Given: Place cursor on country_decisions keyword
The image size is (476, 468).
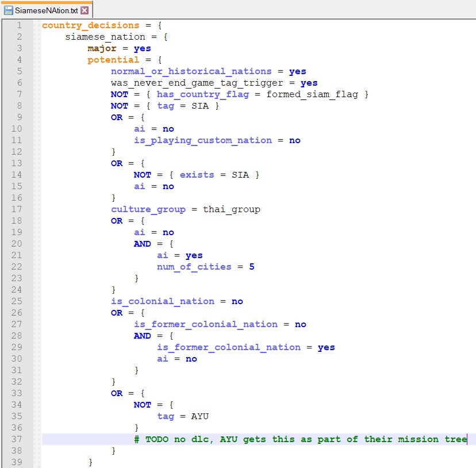Looking at the screenshot, I should pyautogui.click(x=90, y=25).
